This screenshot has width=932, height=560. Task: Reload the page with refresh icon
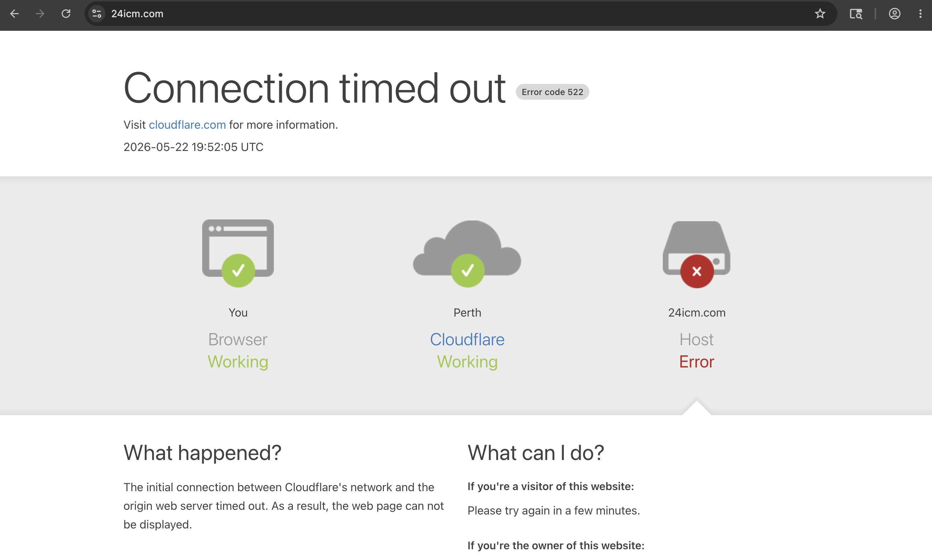pos(66,14)
